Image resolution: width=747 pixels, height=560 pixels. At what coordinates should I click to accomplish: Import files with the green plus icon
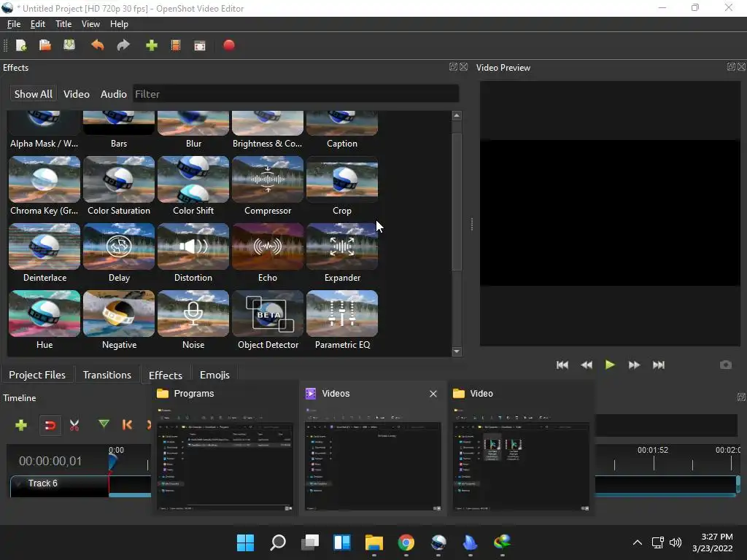pos(152,45)
